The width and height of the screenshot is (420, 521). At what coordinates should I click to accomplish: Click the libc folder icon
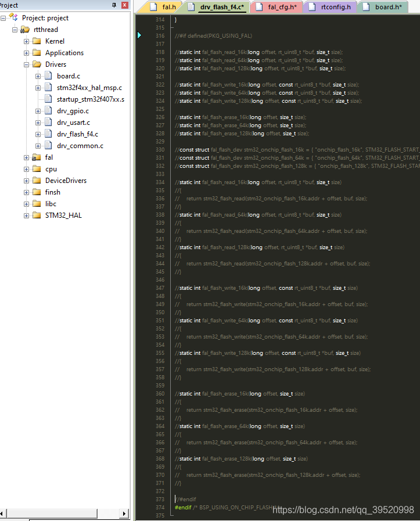[x=37, y=204]
